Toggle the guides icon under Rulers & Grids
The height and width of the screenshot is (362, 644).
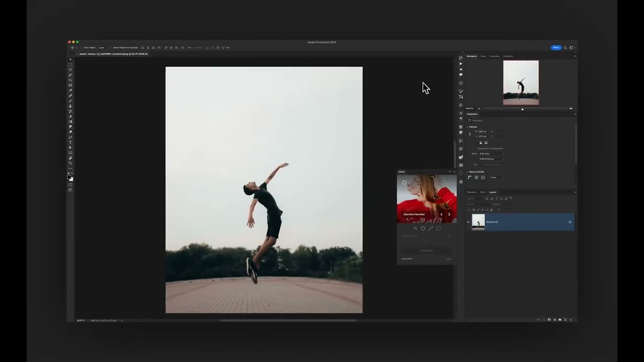point(483,177)
